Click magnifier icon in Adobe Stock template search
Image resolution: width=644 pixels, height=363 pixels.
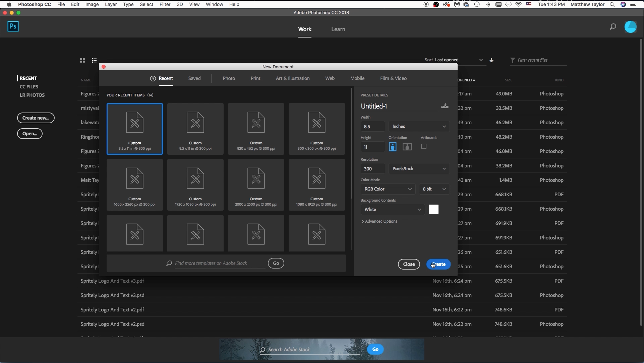pos(169,263)
